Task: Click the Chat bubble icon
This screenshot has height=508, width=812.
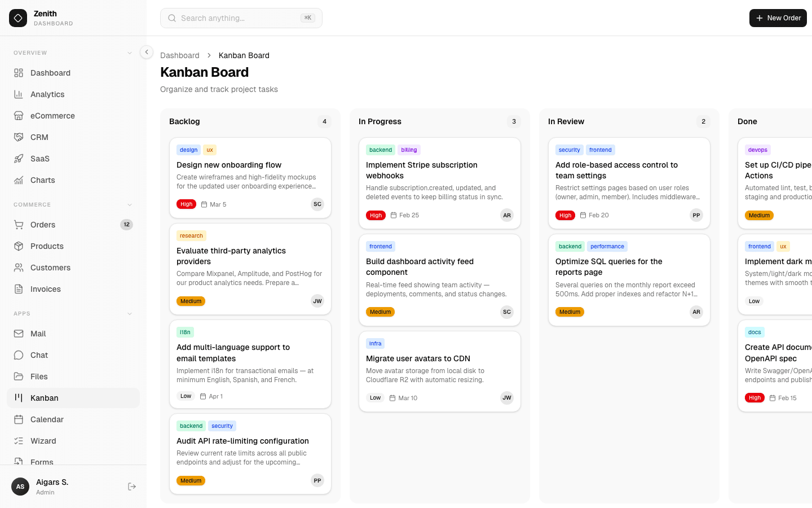Action: 19,355
